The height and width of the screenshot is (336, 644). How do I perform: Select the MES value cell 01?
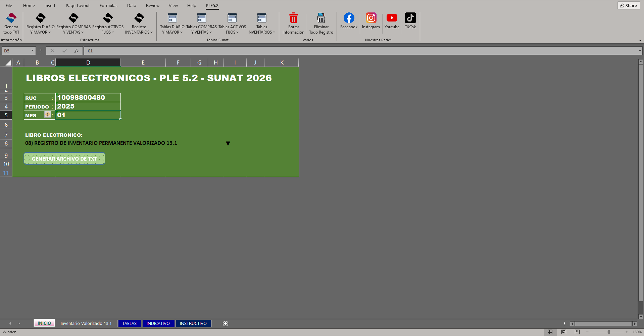pos(88,115)
